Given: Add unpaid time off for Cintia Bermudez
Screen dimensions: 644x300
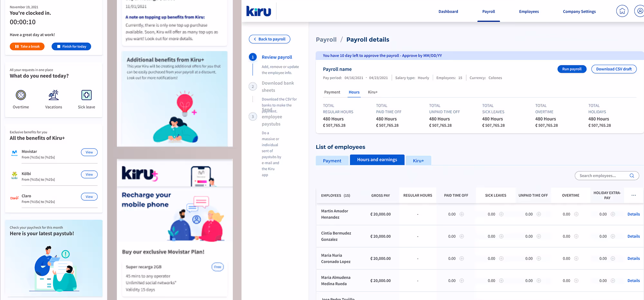Looking at the screenshot, I should click(539, 236).
